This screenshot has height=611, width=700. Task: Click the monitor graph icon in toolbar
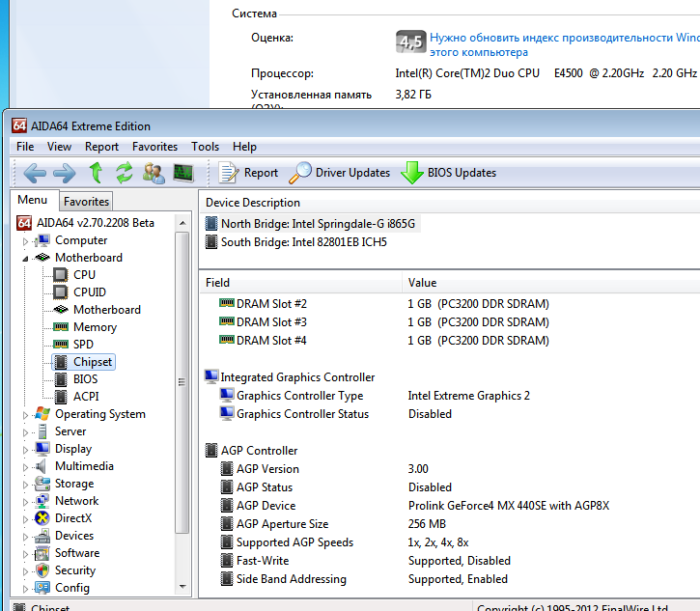point(182,173)
